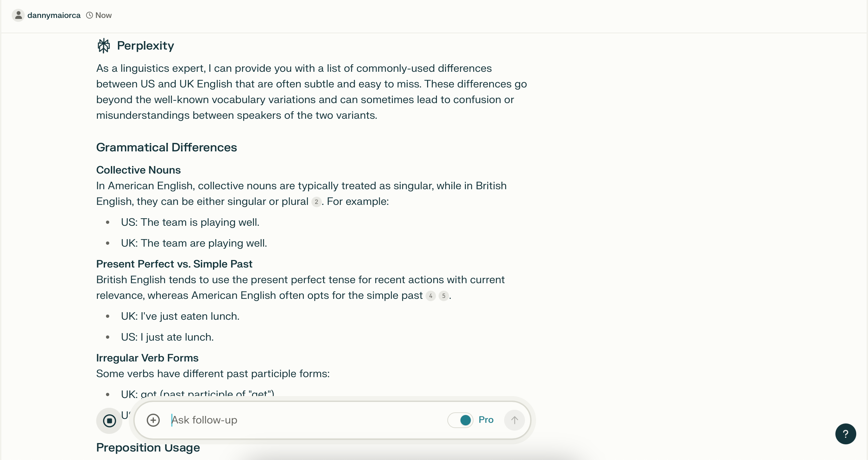Click the Pro label text
Screen dimensions: 868x460
tap(486, 420)
